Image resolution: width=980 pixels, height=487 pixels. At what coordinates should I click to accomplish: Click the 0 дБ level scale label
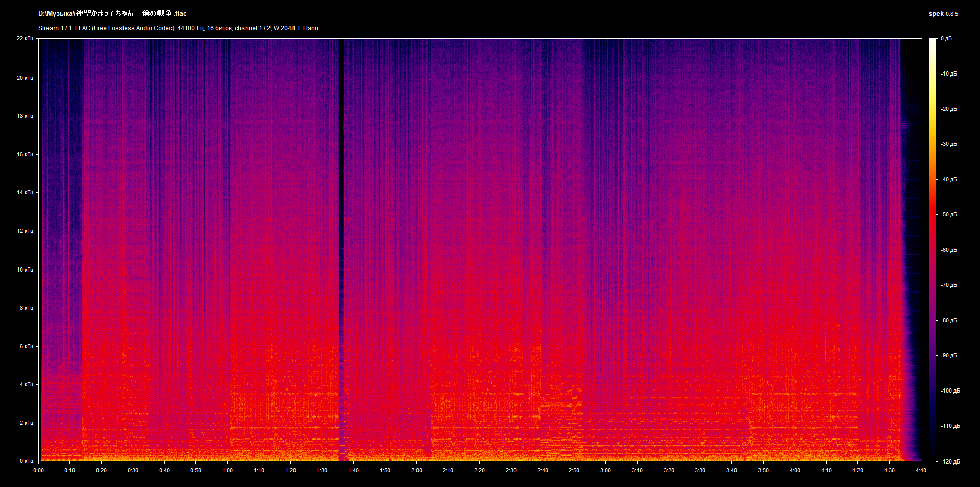[946, 38]
